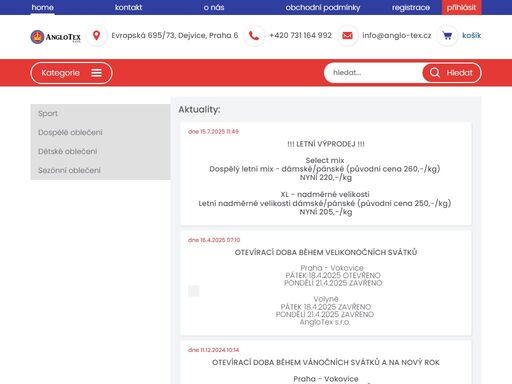Click the location pin icon
This screenshot has height=384, width=512.
click(97, 35)
